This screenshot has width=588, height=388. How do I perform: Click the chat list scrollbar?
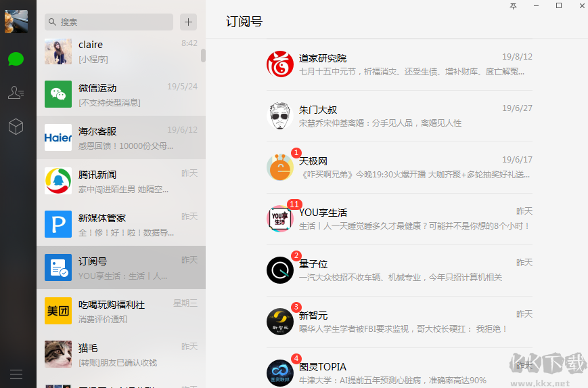pos(203,56)
